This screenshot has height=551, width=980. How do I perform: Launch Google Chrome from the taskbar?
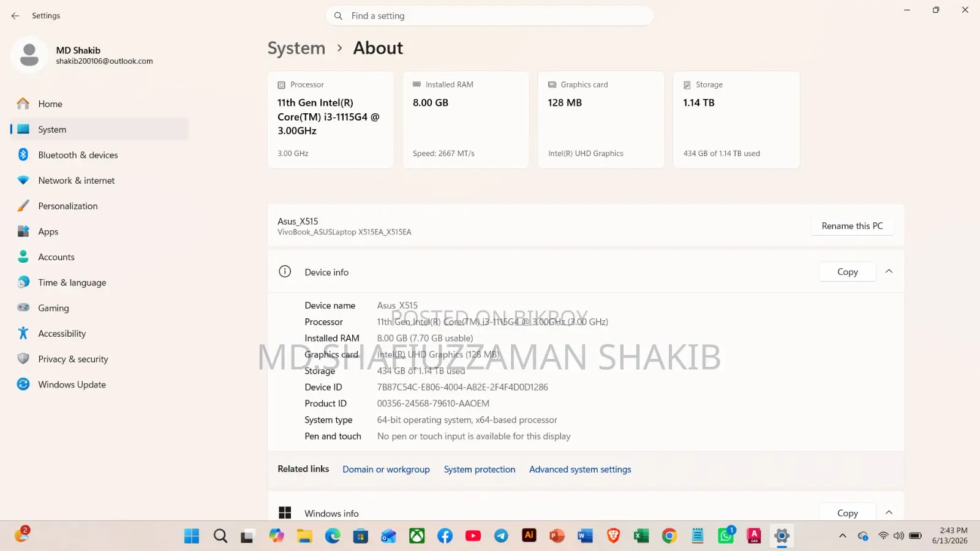[669, 536]
